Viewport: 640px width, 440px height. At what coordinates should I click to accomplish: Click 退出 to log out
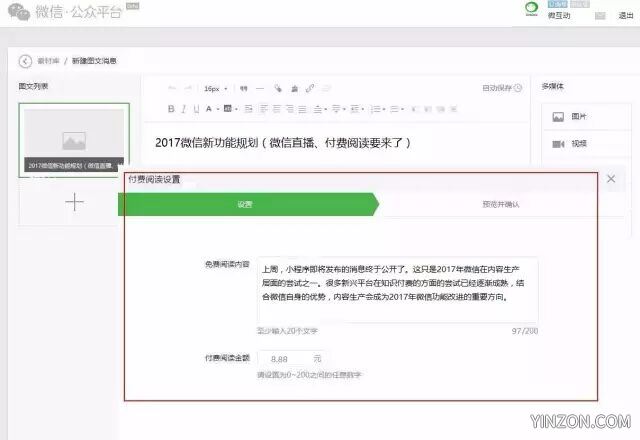tap(625, 16)
